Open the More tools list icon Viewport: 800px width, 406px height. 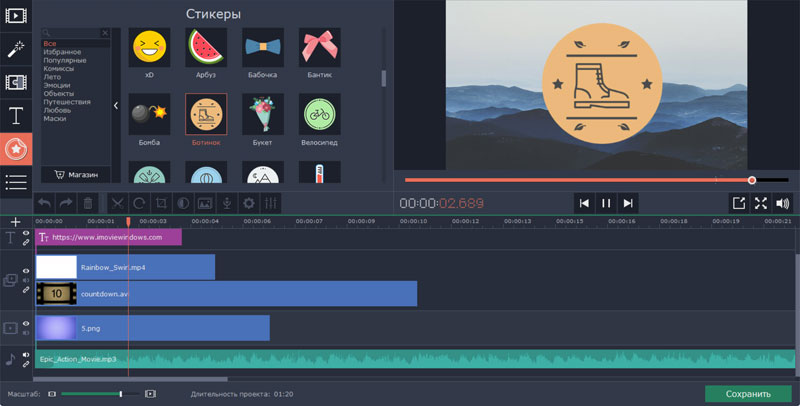(x=16, y=182)
